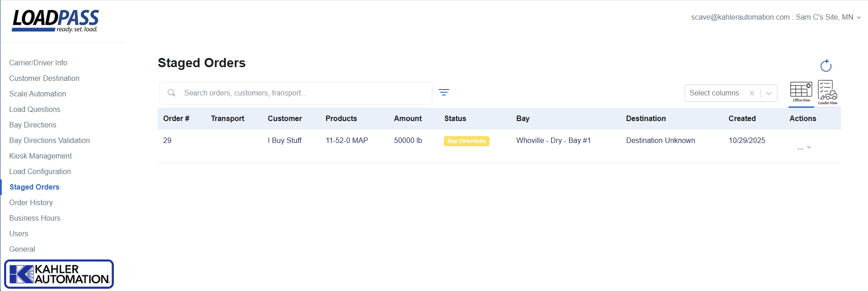Select Business Hours from sidebar
Screen dimensions: 868x291
[x=35, y=218]
